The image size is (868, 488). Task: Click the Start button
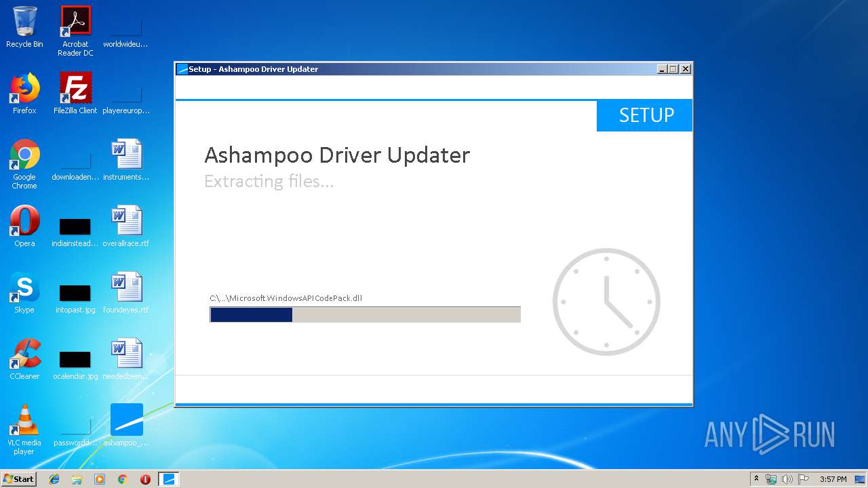coord(18,479)
